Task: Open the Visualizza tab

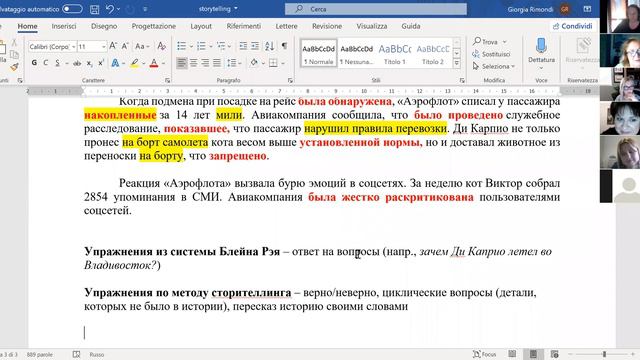Action: (x=371, y=26)
